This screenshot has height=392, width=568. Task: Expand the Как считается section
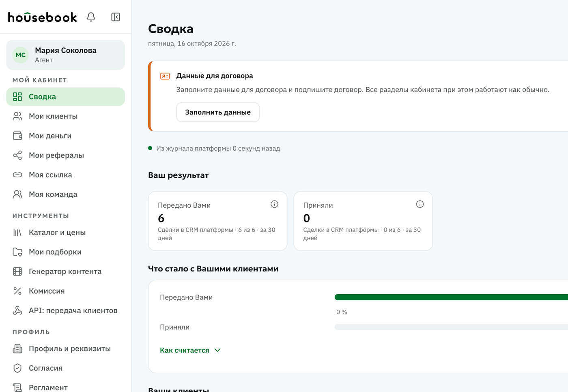point(190,350)
